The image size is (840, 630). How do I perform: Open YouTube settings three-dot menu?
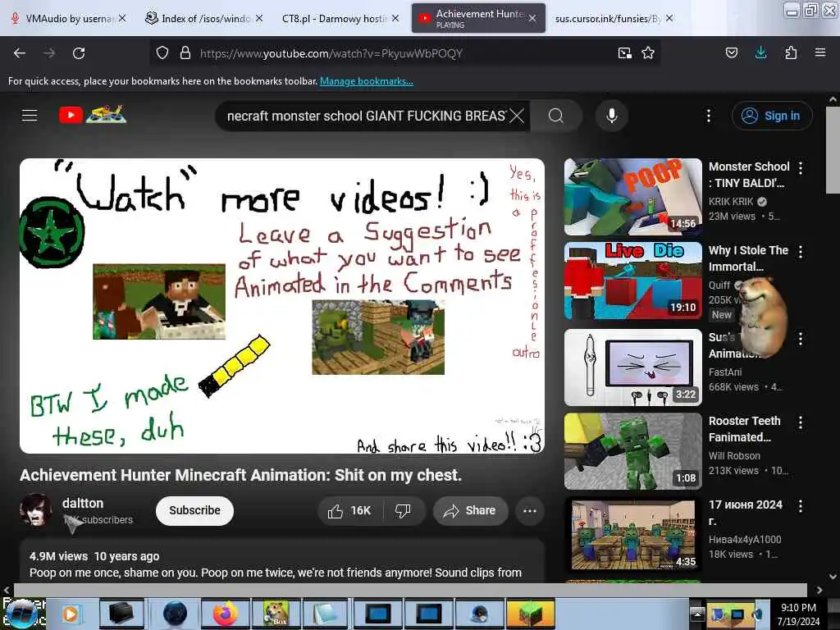tap(709, 116)
